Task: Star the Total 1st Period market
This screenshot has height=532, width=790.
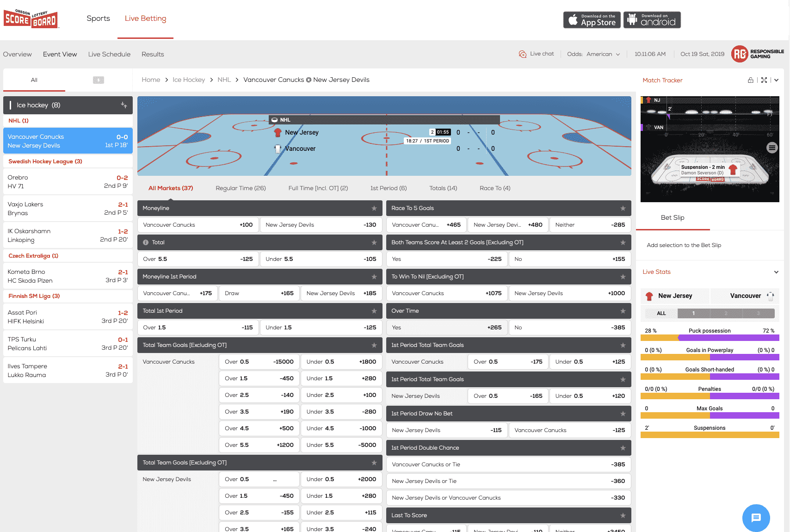Action: [x=374, y=311]
